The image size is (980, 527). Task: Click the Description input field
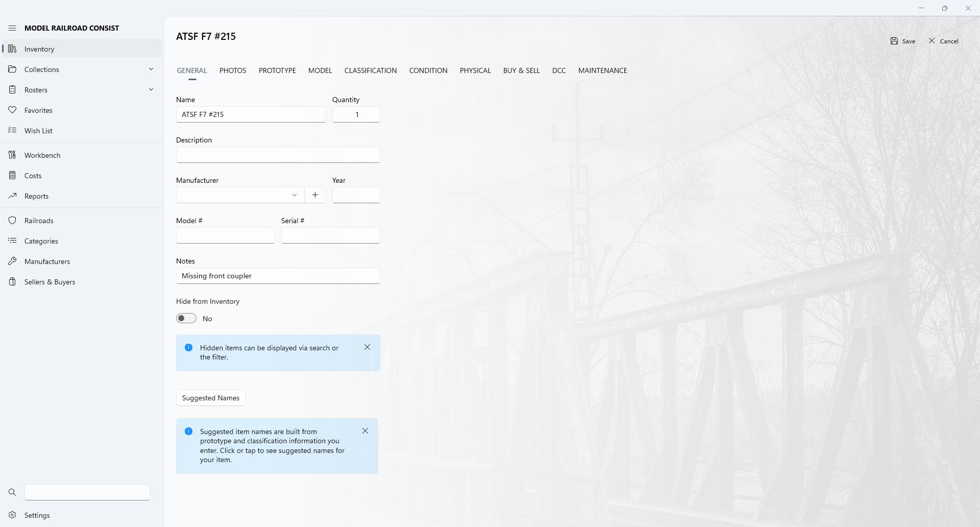(278, 155)
